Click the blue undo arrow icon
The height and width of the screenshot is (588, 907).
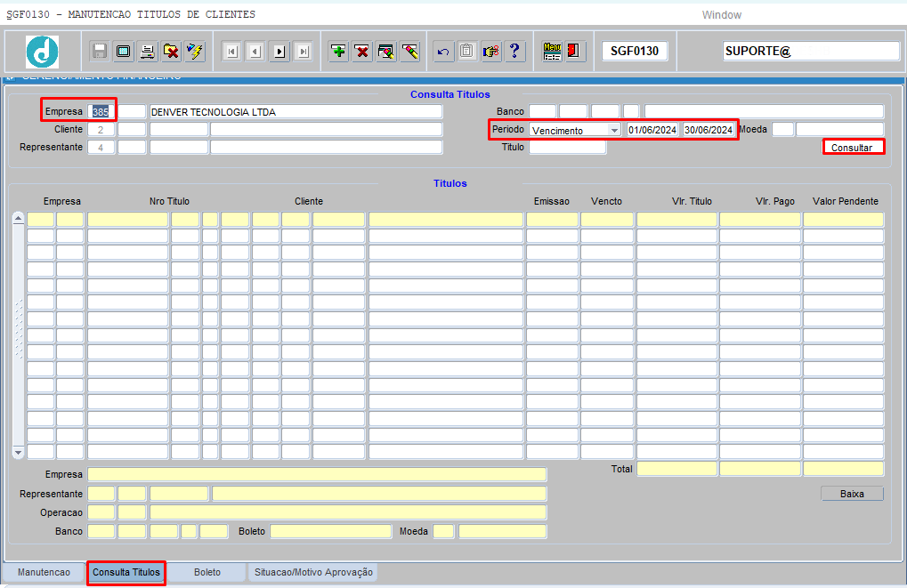click(442, 52)
